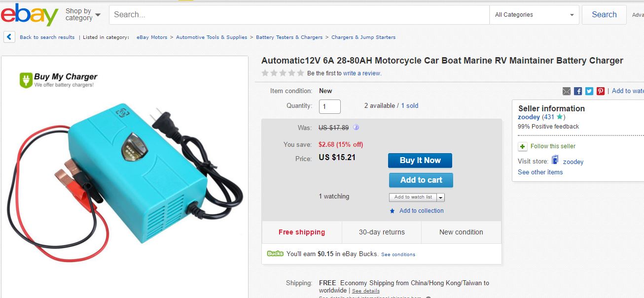
Task: Open the All Categories dropdown
Action: (535, 15)
